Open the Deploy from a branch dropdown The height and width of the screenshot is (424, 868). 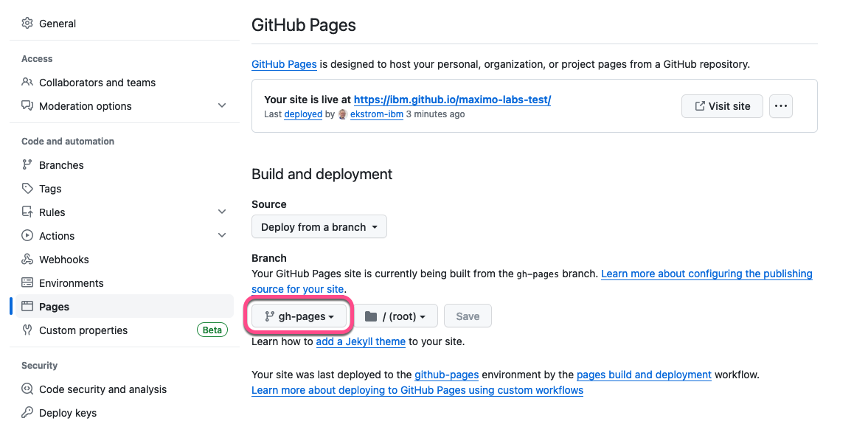tap(319, 227)
